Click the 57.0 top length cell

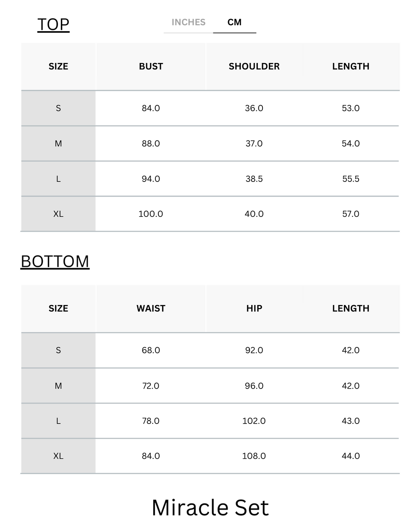click(x=351, y=214)
